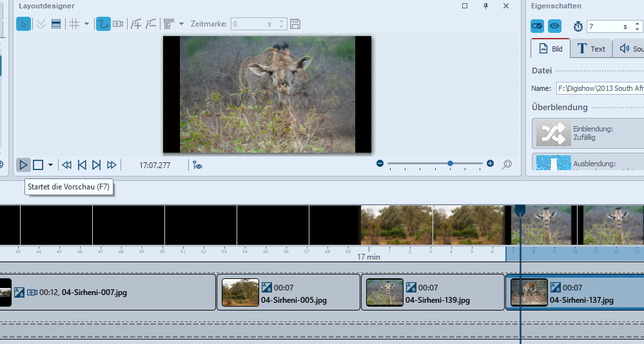
Task: Open the dropdown next to the stop button
Action: pos(50,165)
